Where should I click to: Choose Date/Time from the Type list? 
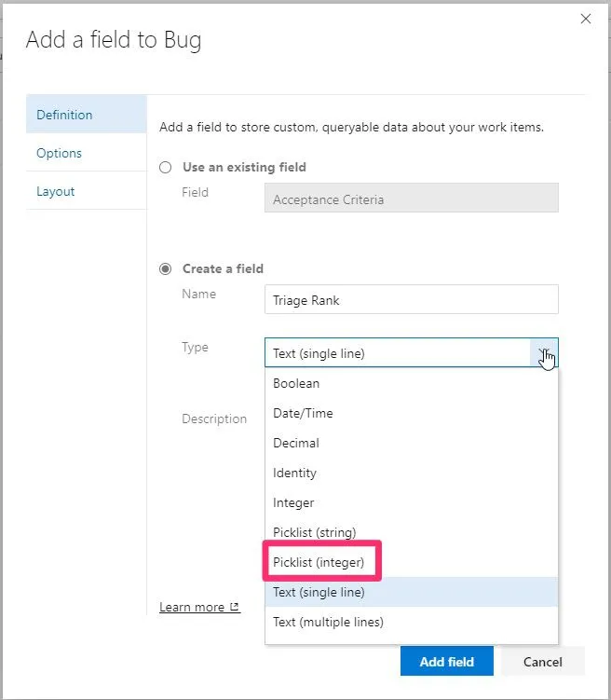(x=303, y=413)
